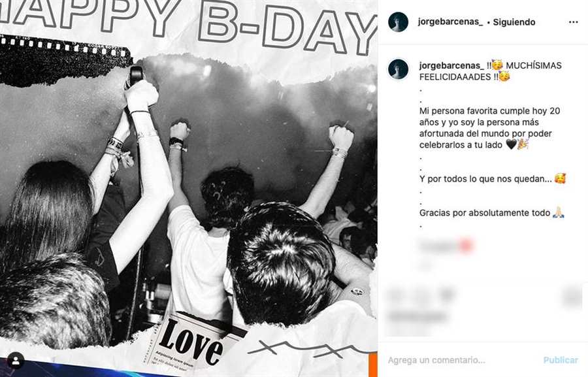Image resolution: width=588 pixels, height=377 pixels.
Task: Open the three-dot more options menu
Action: point(573,22)
